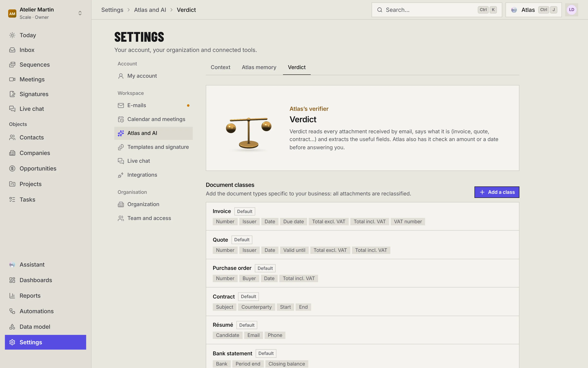Click the VAT number field tag
Image resolution: width=588 pixels, height=368 pixels.
point(408,222)
